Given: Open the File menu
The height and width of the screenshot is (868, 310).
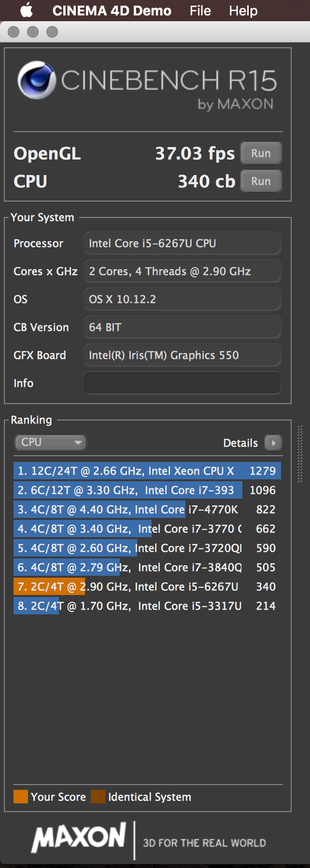Looking at the screenshot, I should tap(200, 11).
